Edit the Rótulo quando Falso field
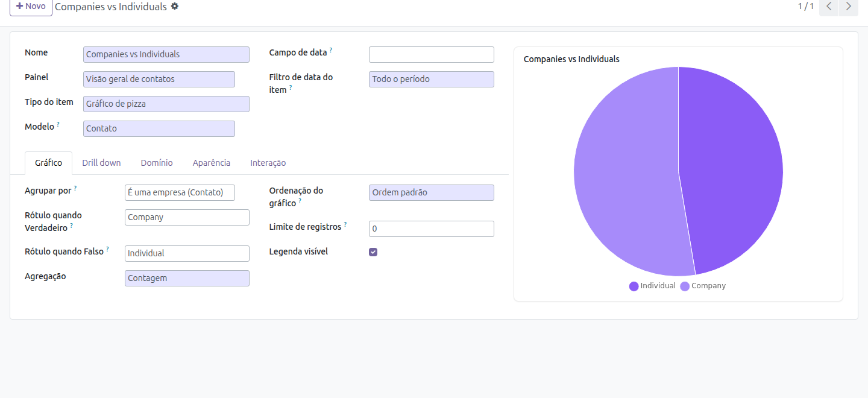 (x=187, y=253)
